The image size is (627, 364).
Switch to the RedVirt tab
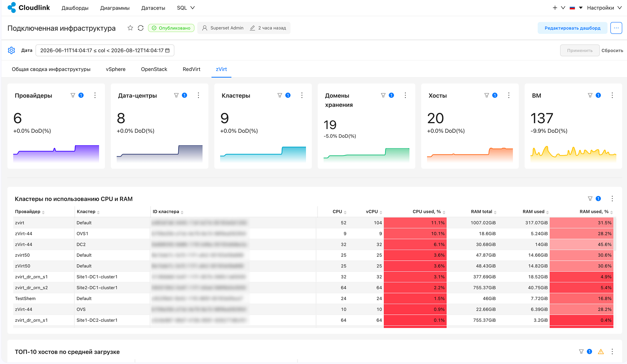191,69
